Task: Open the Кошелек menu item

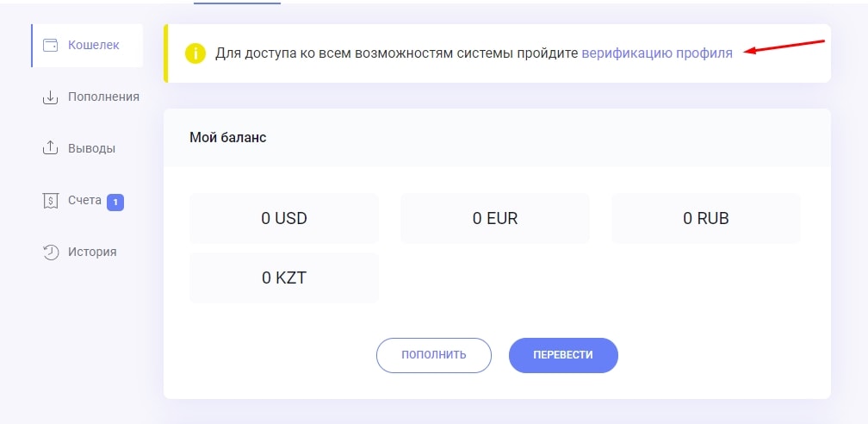Action: pyautogui.click(x=93, y=45)
